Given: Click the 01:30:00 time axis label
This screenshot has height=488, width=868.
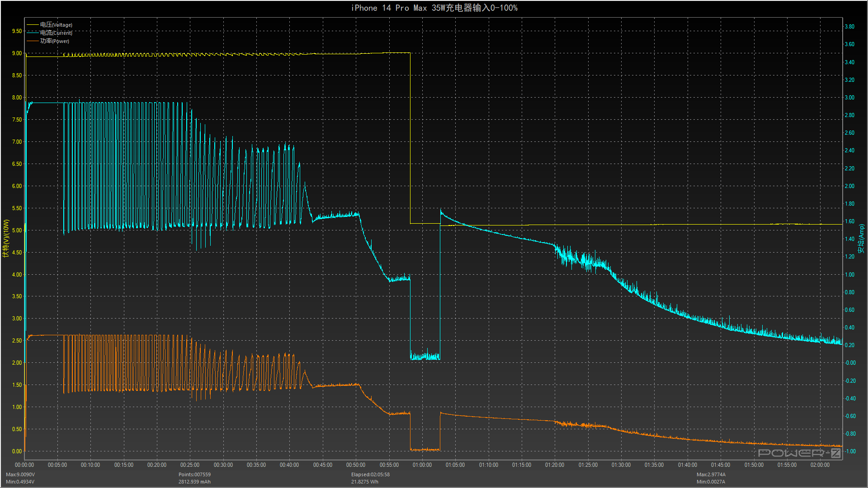Looking at the screenshot, I should (x=621, y=465).
